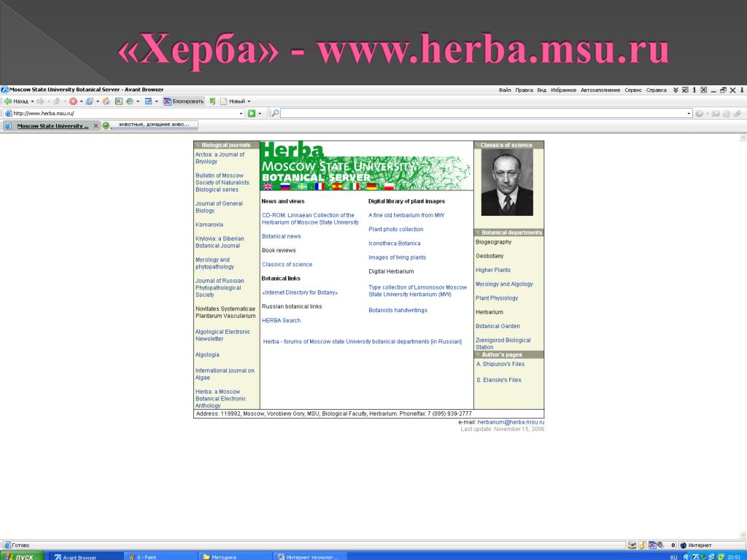Open the Справка menu
This screenshot has height=560, width=747.
656,90
